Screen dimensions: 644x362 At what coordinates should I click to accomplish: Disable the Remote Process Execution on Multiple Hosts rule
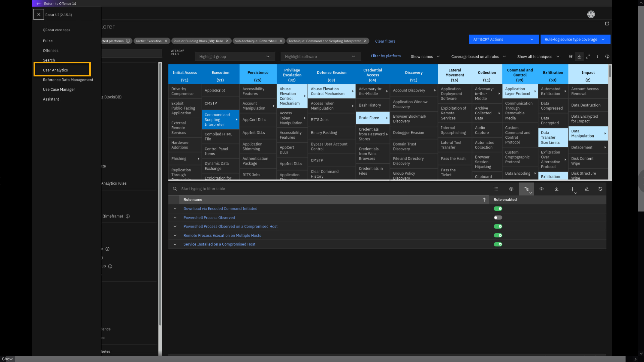(x=498, y=236)
